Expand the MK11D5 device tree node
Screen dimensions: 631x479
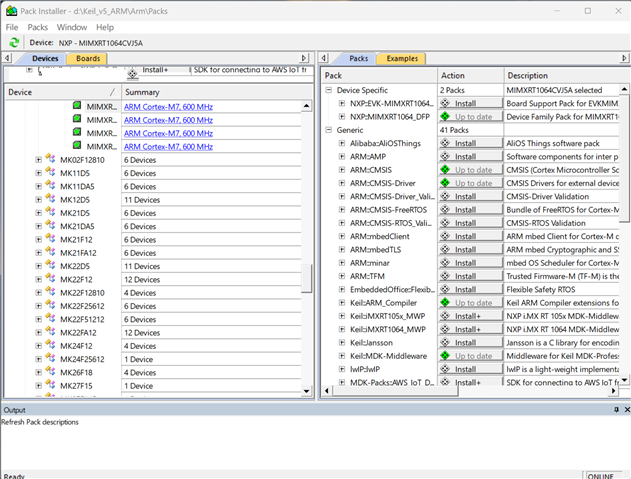[38, 173]
